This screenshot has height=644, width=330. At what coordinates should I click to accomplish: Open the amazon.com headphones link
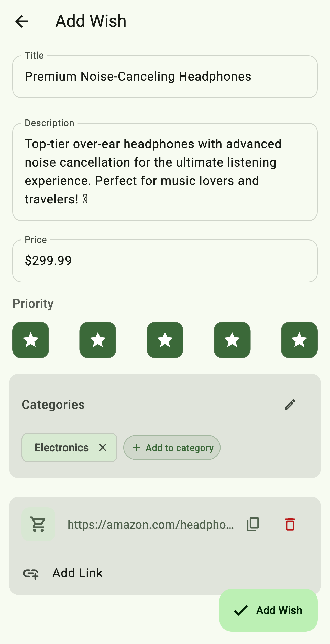point(150,525)
